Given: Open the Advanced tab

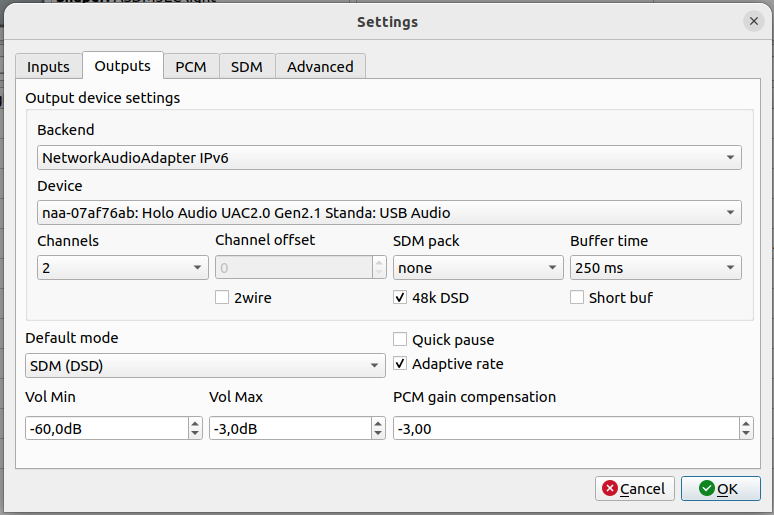Looking at the screenshot, I should tap(320, 67).
